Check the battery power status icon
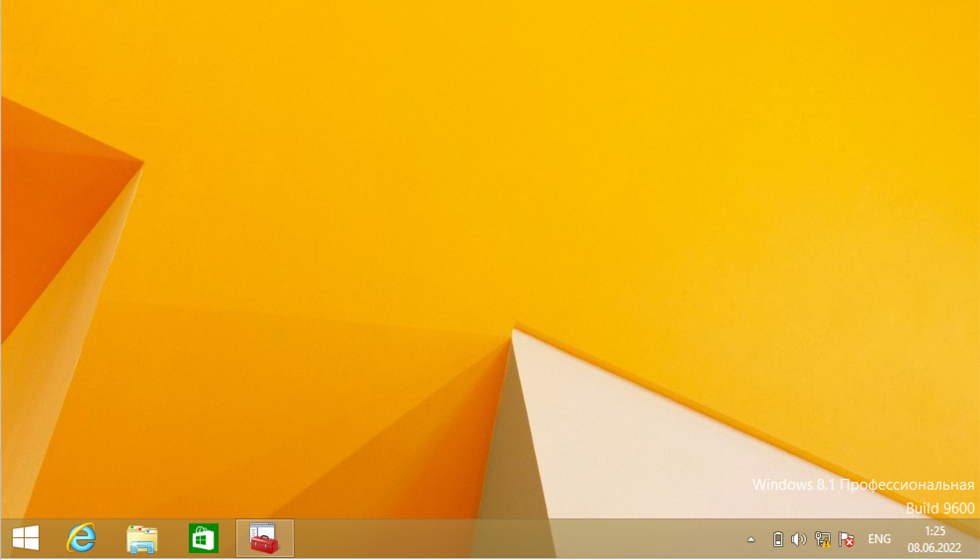This screenshot has width=980, height=560. pos(778,539)
